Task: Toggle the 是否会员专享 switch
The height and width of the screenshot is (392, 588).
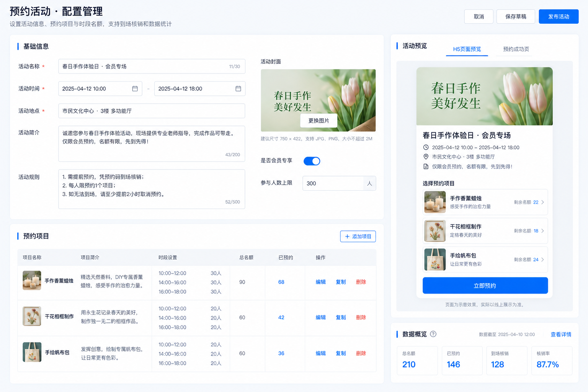Action: (x=312, y=161)
